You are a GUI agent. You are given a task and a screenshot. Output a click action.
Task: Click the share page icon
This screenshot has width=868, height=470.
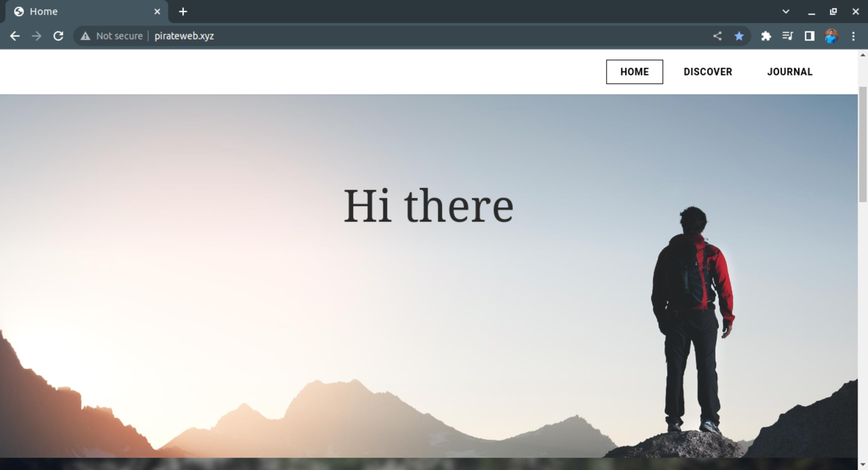click(717, 36)
